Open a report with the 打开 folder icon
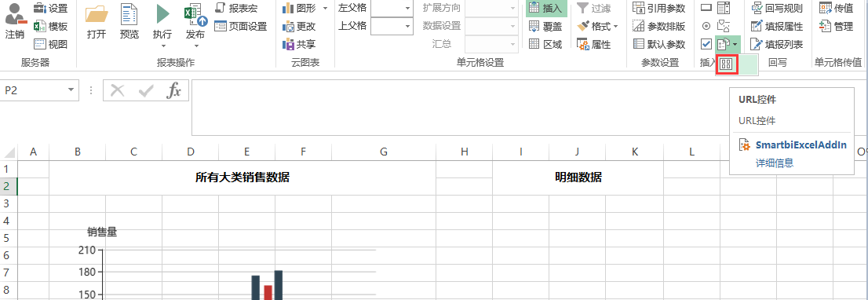The width and height of the screenshot is (868, 300). tap(97, 15)
